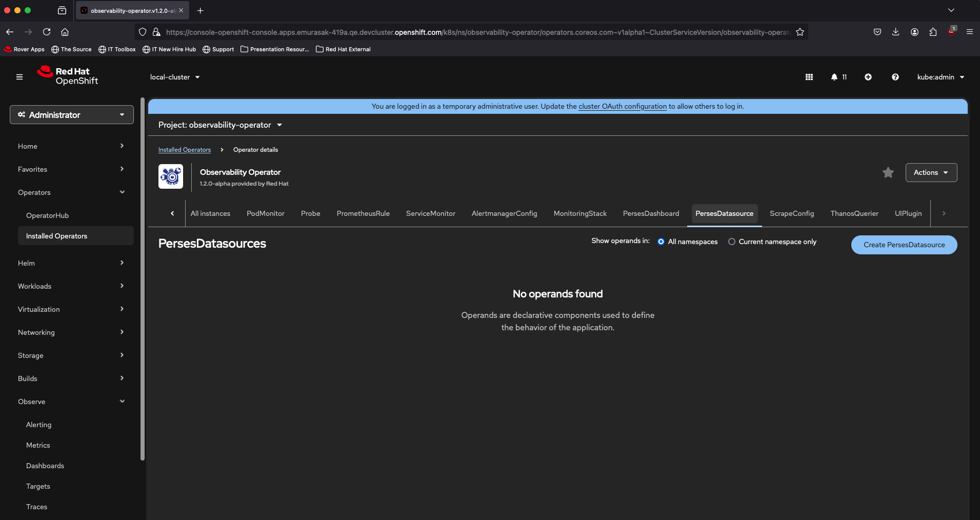Image resolution: width=980 pixels, height=520 pixels.
Task: Switch to the MonitoringStack tab
Action: [x=580, y=213]
